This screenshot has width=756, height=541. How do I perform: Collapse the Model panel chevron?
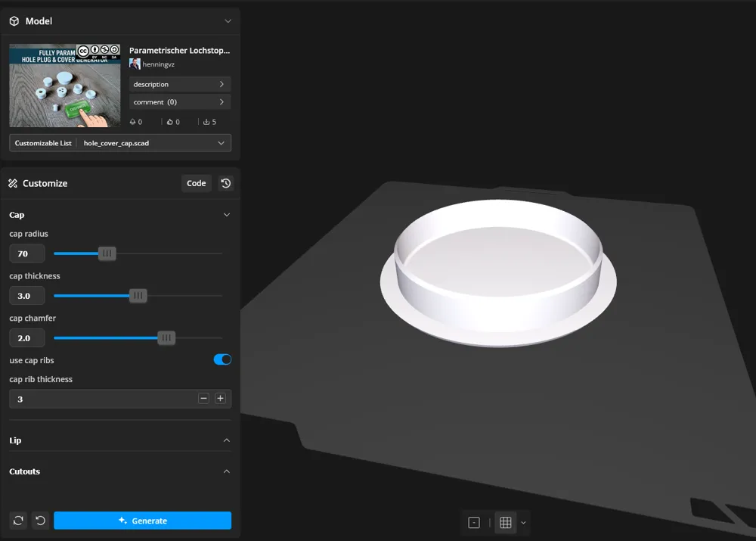[x=228, y=21]
